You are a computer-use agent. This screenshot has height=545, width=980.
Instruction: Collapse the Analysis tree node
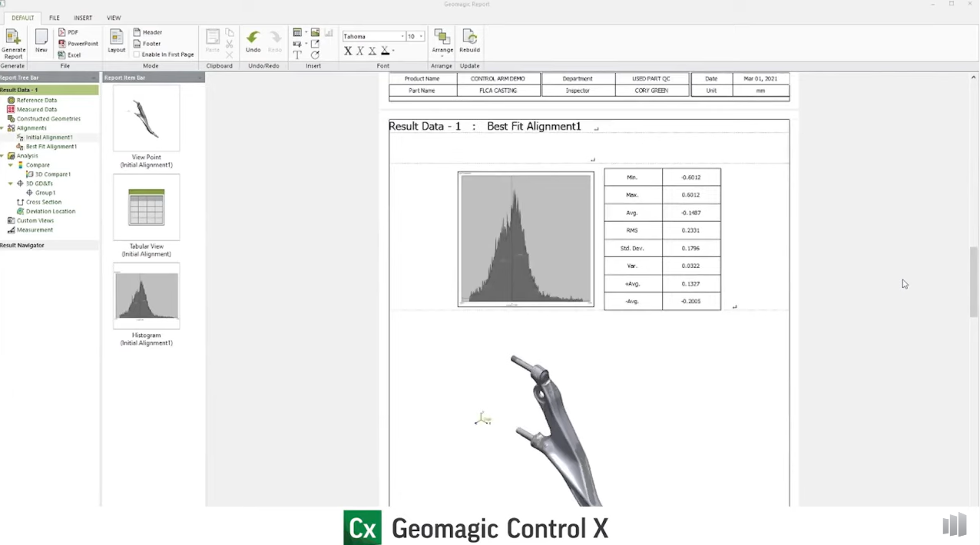2,156
